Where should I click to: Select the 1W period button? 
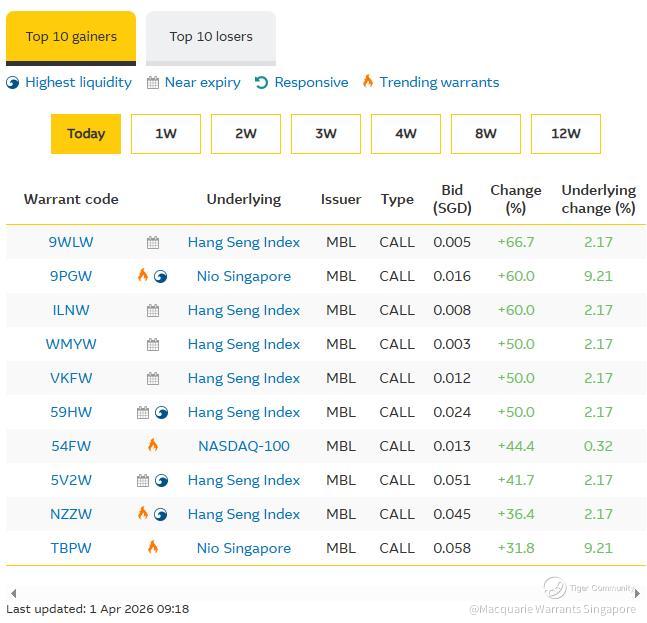click(166, 134)
